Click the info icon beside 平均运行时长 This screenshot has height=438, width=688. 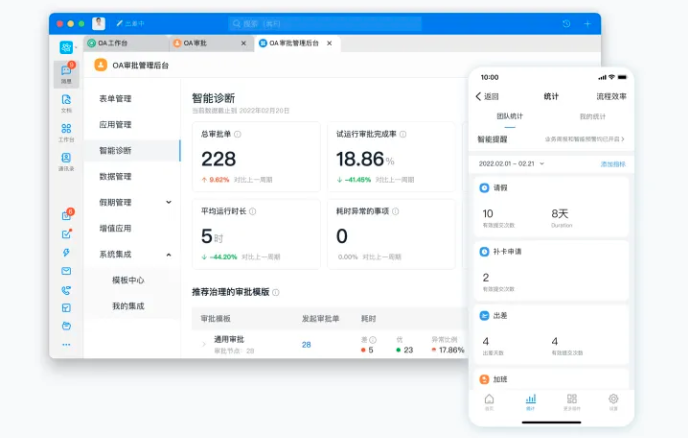pos(253,211)
